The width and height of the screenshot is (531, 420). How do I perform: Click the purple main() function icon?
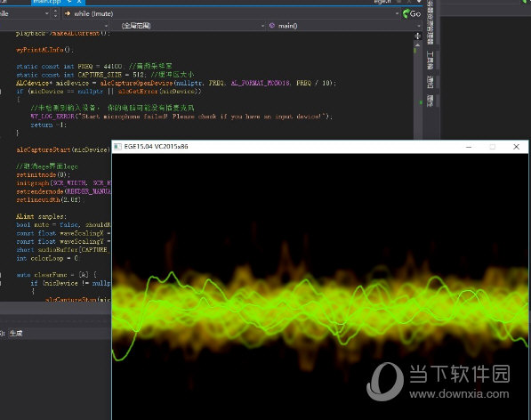point(272,26)
